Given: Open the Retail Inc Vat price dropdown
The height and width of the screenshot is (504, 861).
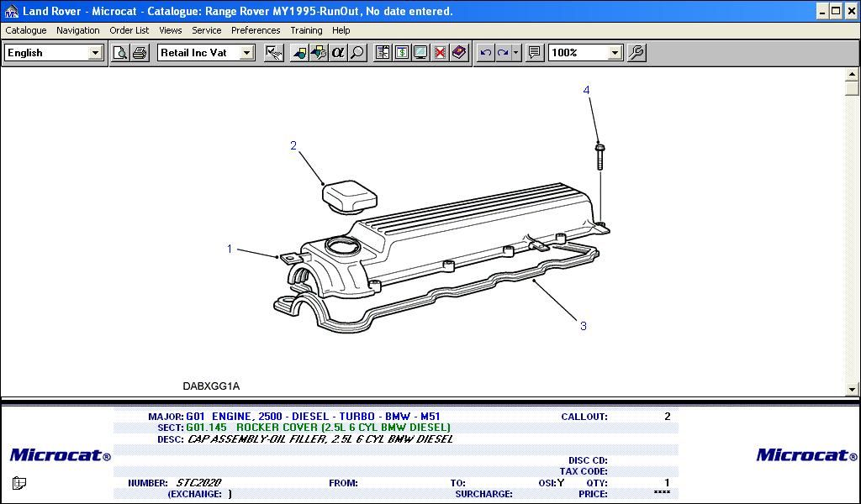Looking at the screenshot, I should pyautogui.click(x=247, y=53).
